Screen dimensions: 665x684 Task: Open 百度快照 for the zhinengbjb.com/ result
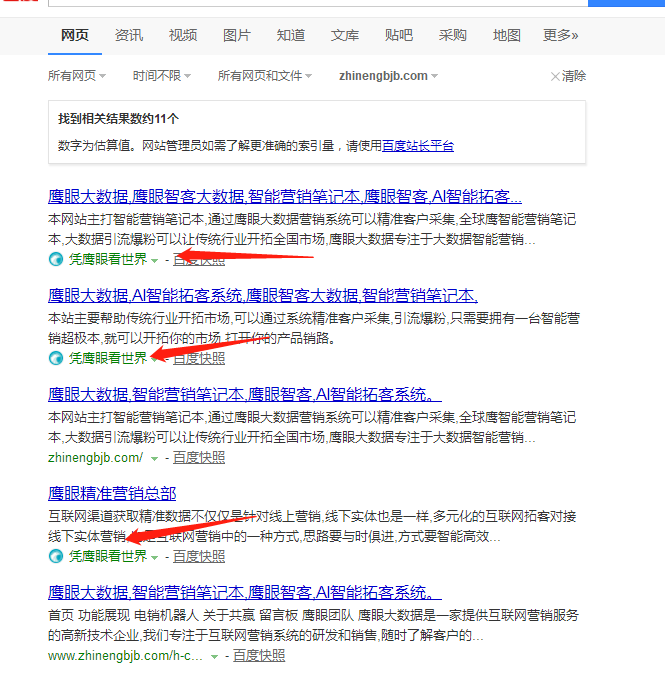199,458
